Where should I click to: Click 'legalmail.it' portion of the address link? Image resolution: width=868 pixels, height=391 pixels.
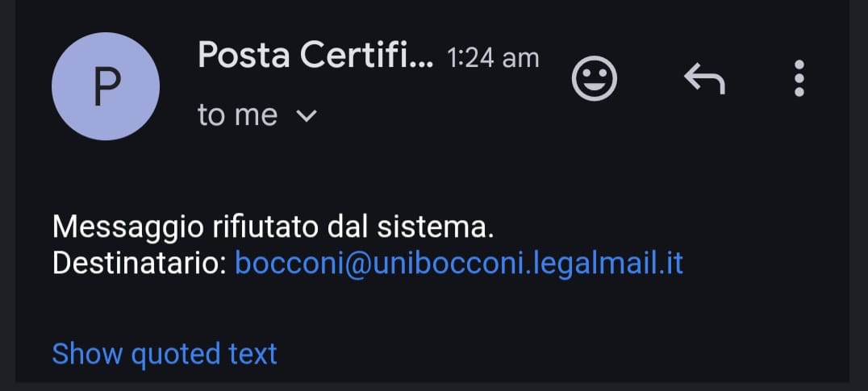click(x=607, y=264)
